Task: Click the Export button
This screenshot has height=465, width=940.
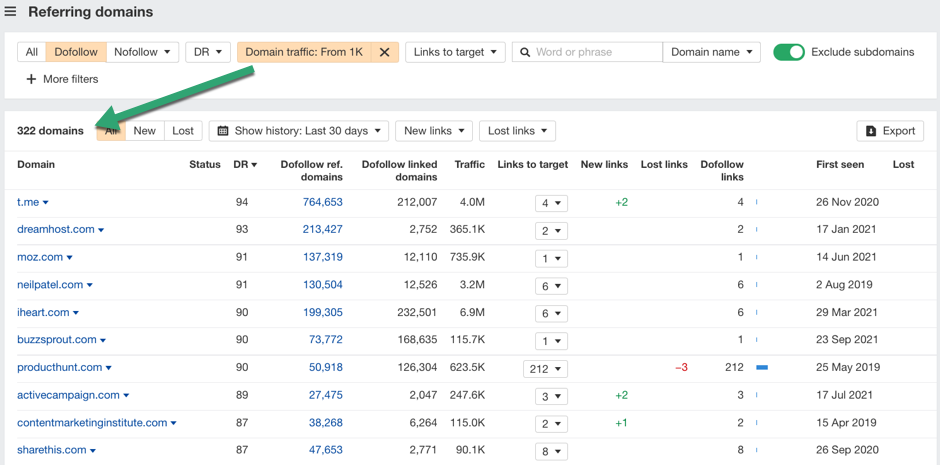Action: pos(890,131)
